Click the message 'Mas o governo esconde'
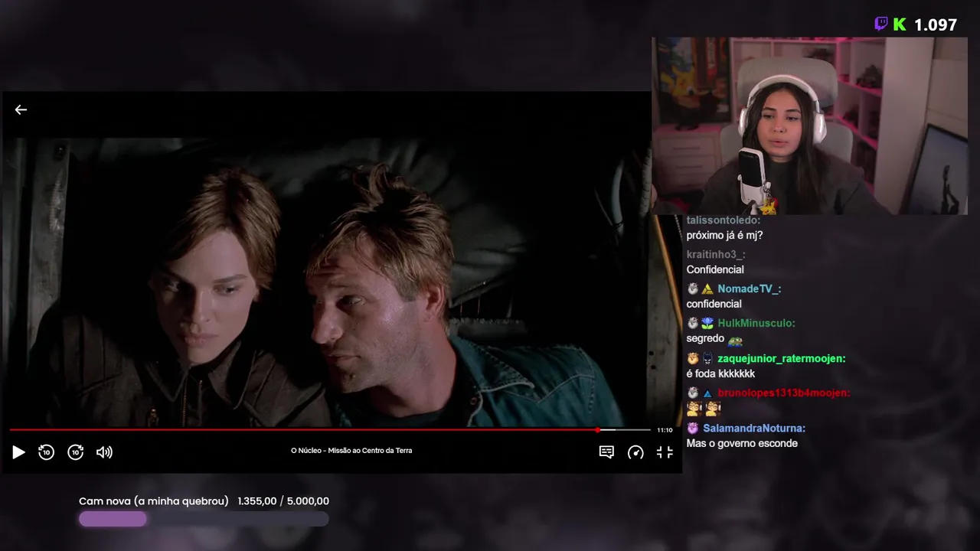This screenshot has width=980, height=551. [742, 444]
